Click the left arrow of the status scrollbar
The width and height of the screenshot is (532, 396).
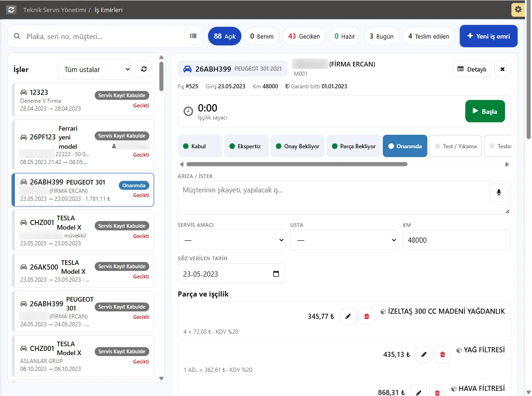click(x=182, y=165)
